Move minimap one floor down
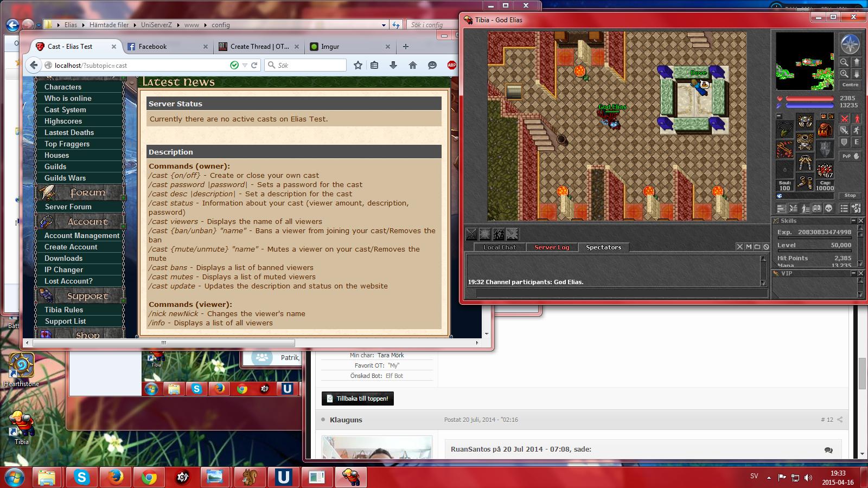 coord(857,74)
